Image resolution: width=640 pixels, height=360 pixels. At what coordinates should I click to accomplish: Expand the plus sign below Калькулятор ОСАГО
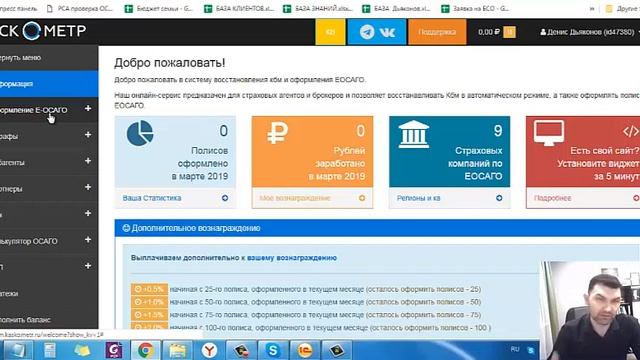tap(88, 266)
